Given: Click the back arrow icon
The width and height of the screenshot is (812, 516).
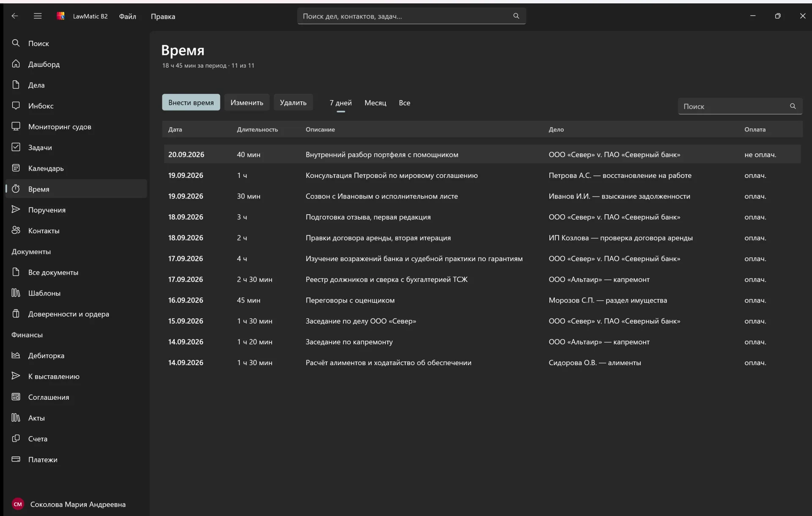Looking at the screenshot, I should (15, 16).
